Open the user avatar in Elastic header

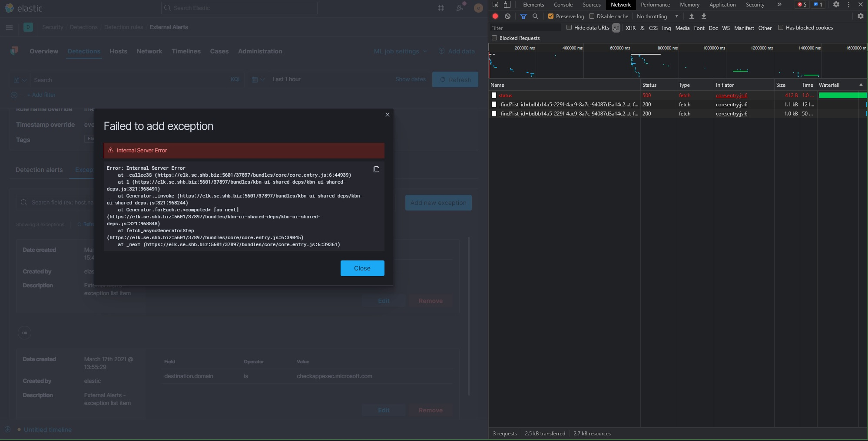coord(478,8)
